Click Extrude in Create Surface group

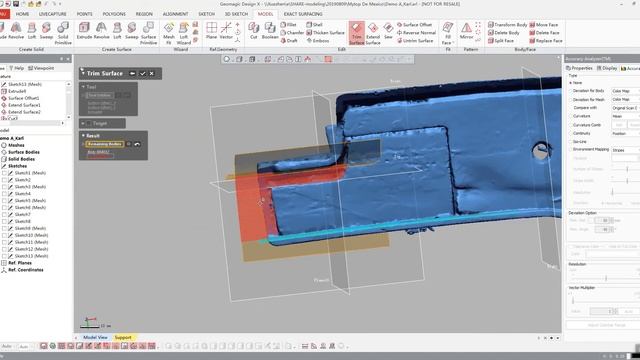pyautogui.click(x=84, y=31)
